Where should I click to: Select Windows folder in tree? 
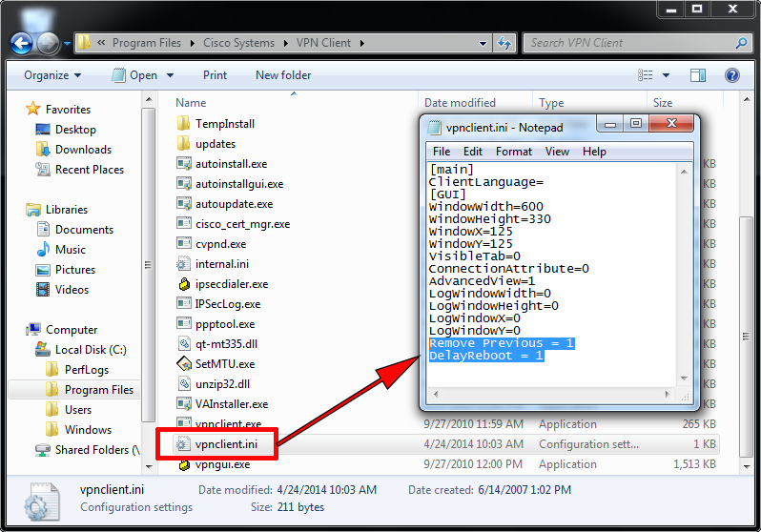pos(78,430)
